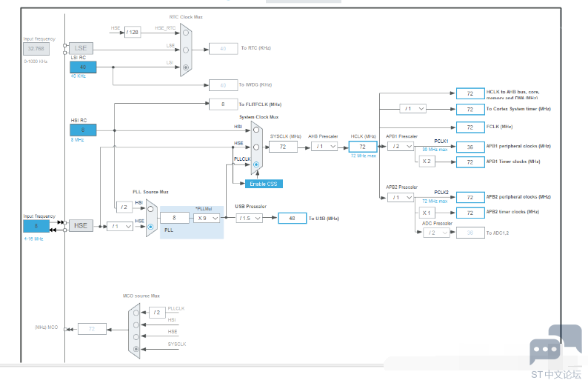
Task: Click the To ADC1,2 value box
Action: (x=470, y=233)
